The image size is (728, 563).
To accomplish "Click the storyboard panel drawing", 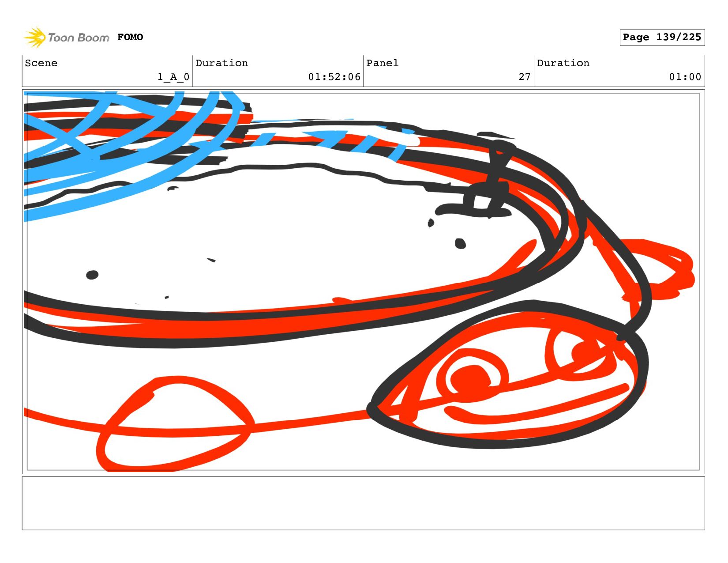I will 363,282.
